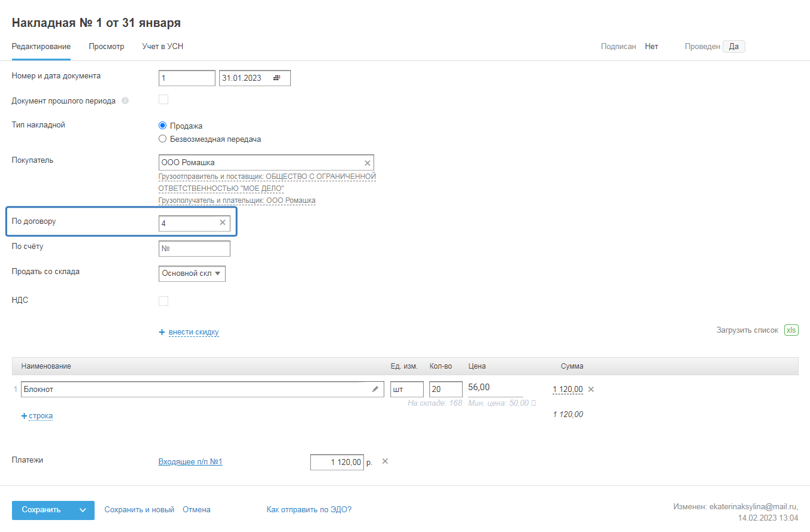Screen dimensions: 810x532
Task: Click the info icon beside Документ прошлого периода
Action: coord(125,101)
